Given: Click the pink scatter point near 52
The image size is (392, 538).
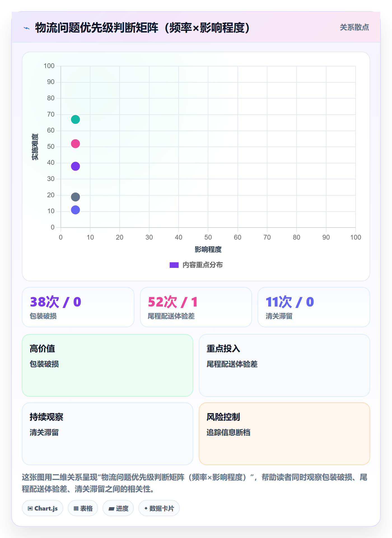Looking at the screenshot, I should (75, 144).
